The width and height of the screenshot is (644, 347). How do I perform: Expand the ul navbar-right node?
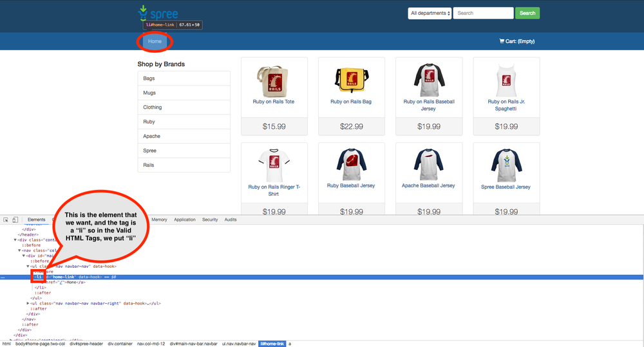click(28, 303)
